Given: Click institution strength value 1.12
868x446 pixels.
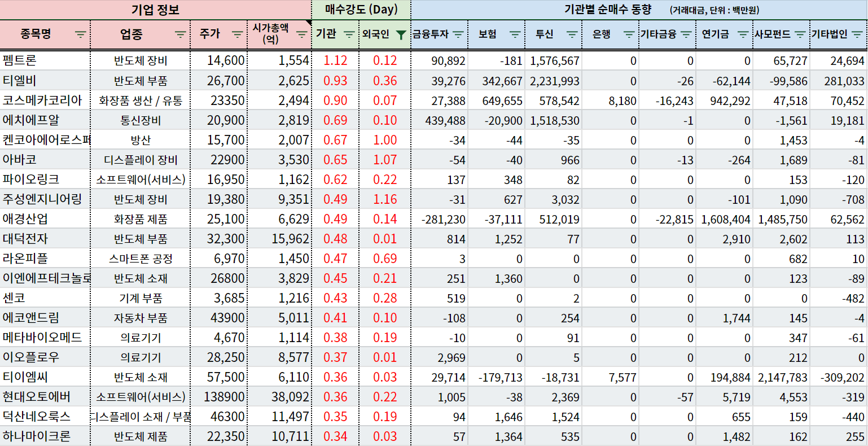Looking at the screenshot, I should point(335,60).
